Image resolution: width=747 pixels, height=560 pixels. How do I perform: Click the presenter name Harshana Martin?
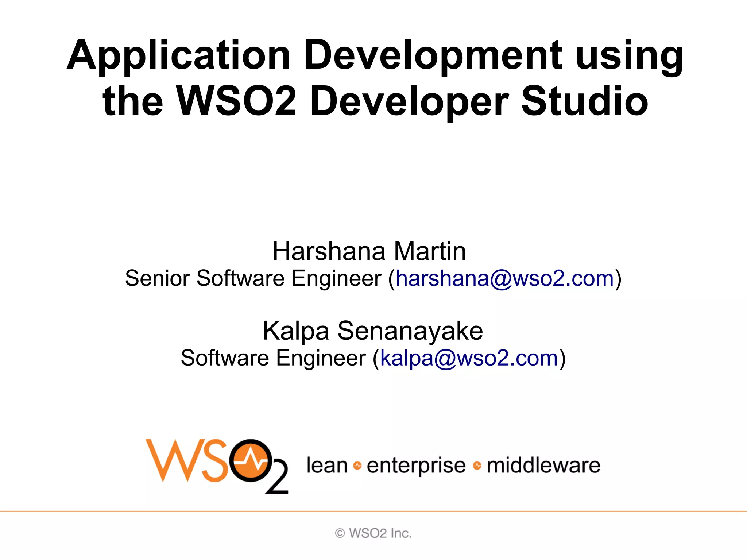coord(369,251)
